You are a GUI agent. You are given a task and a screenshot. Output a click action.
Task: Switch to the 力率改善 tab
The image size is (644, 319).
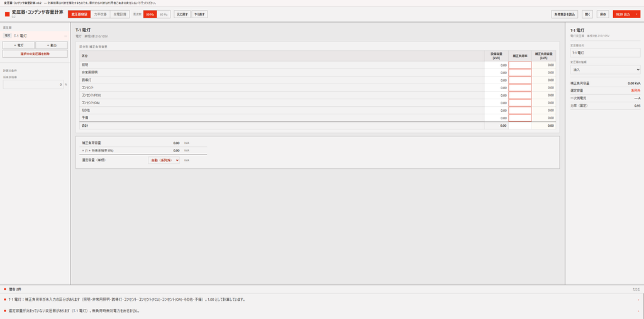coord(100,14)
